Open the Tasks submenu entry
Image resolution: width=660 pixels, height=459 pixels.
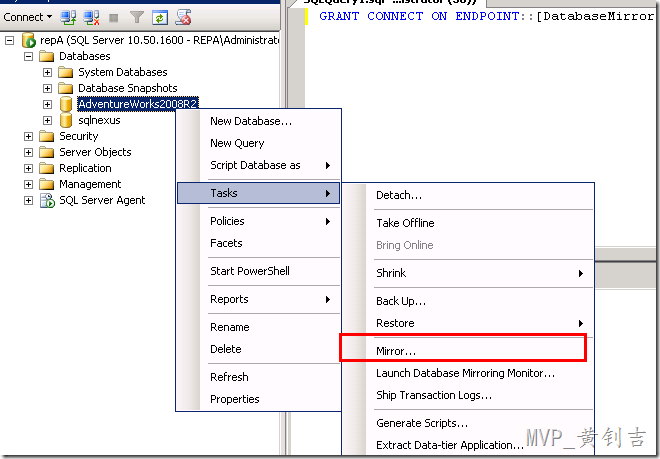pos(258,193)
